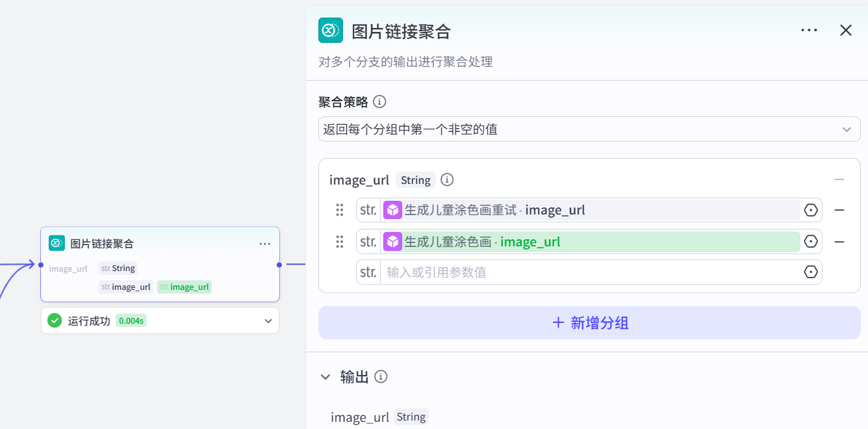Expand the 运行成功 run result chevron
The width and height of the screenshot is (868, 429).
pyautogui.click(x=268, y=321)
